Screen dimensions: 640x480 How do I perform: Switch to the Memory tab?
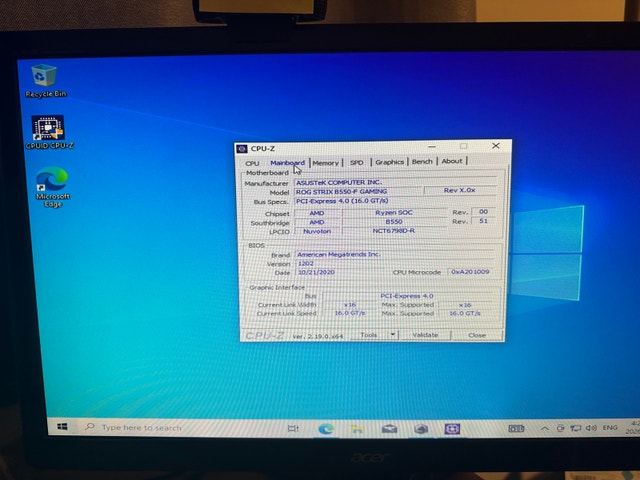(x=325, y=162)
